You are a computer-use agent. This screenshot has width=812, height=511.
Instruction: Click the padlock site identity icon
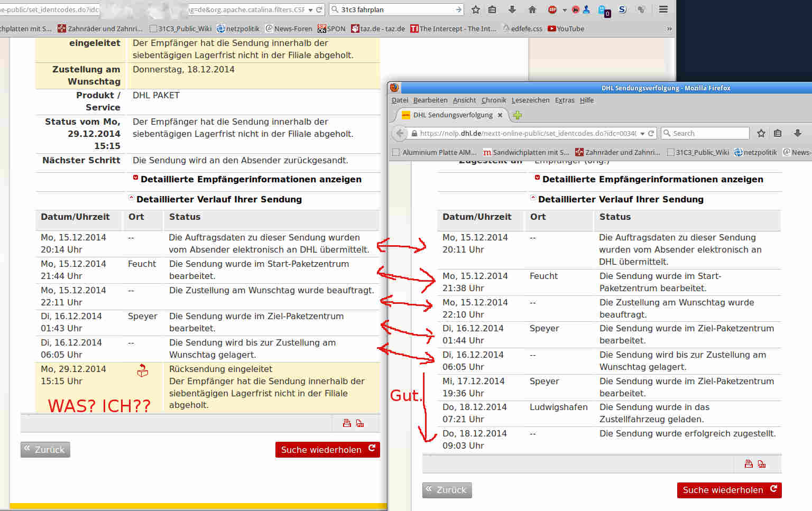click(414, 133)
